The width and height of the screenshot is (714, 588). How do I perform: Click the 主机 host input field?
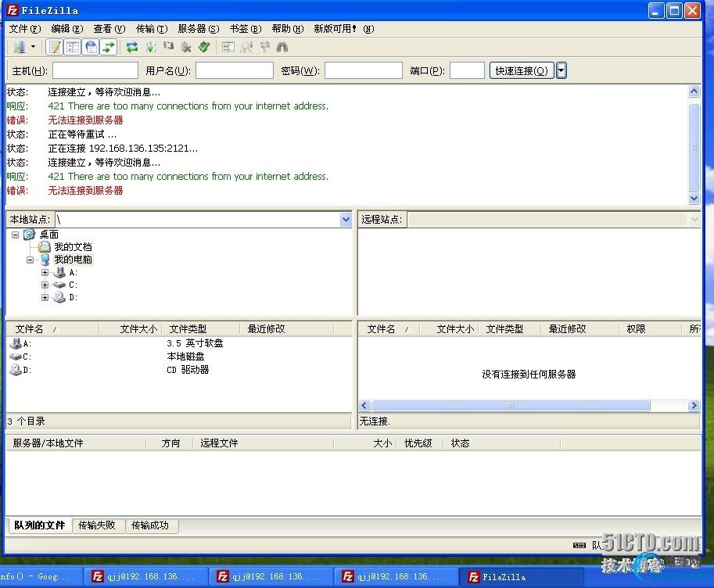(95, 70)
